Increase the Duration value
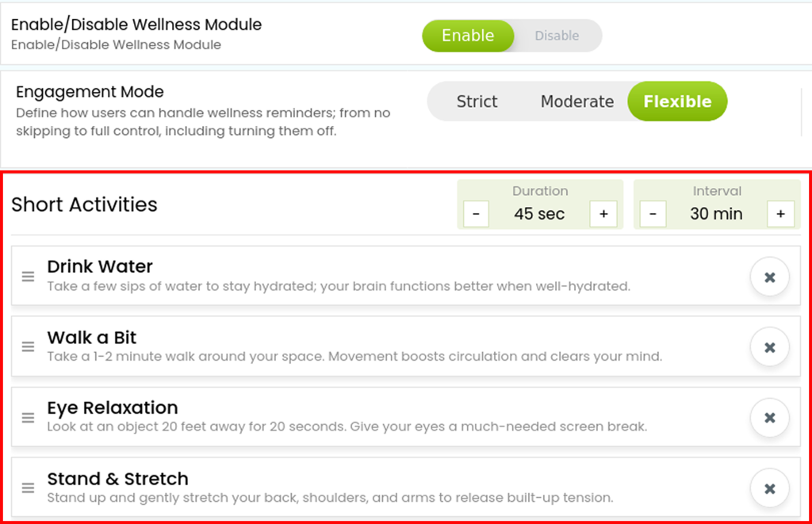Image resolution: width=812 pixels, height=524 pixels. [x=603, y=214]
